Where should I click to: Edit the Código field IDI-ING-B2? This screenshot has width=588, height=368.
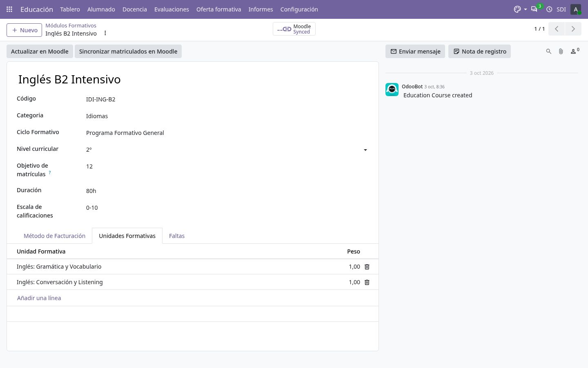tap(227, 99)
